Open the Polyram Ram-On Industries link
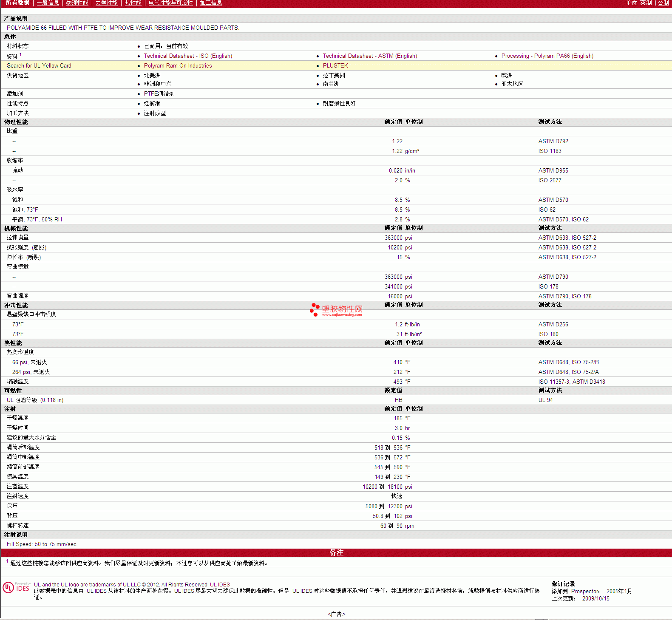 point(178,66)
